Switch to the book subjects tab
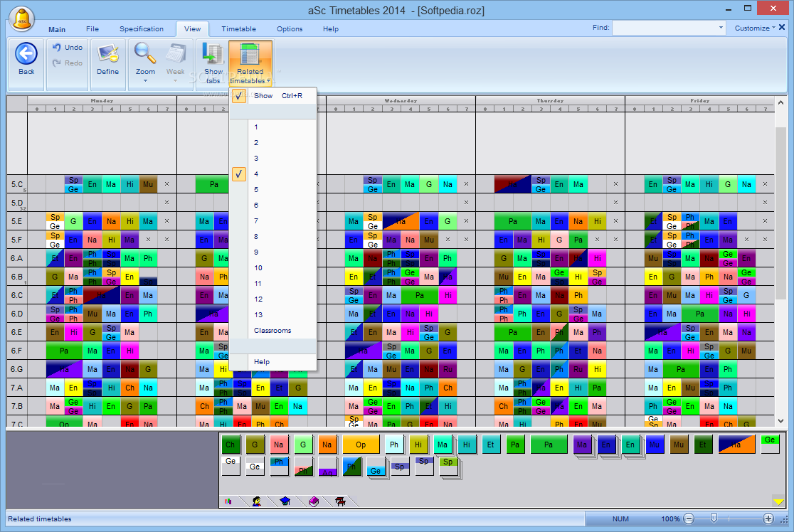Viewport: 794px width, 532px height. (314, 501)
